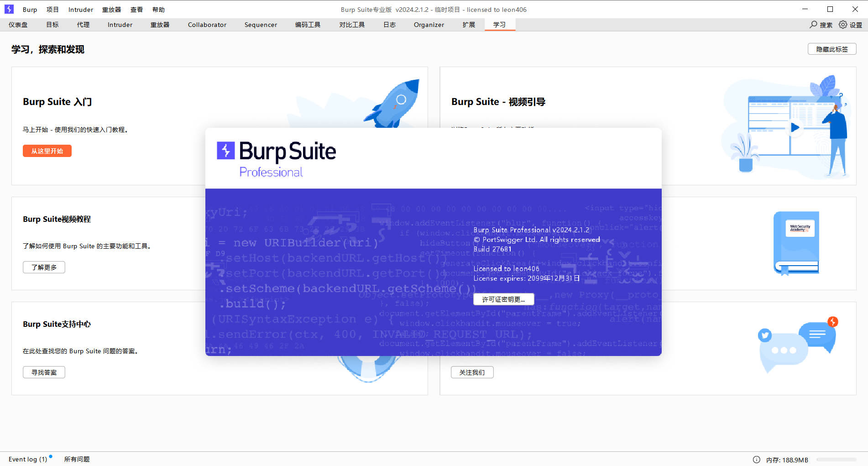This screenshot has height=466, width=868.
Task: Open Event log in status bar
Action: click(x=28, y=460)
